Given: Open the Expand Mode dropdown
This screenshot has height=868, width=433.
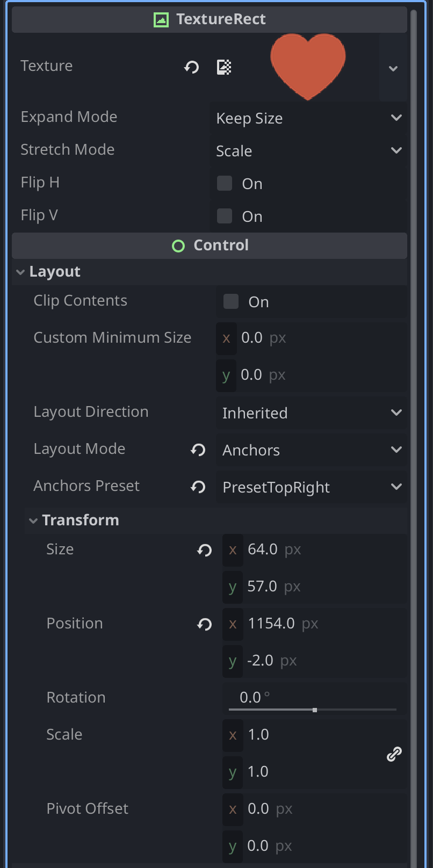Looking at the screenshot, I should [x=309, y=118].
